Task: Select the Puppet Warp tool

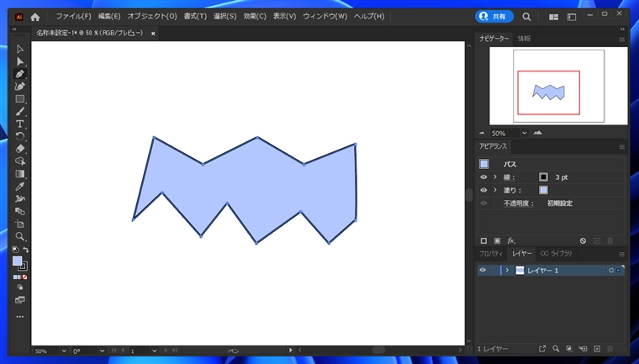Action: [19, 199]
